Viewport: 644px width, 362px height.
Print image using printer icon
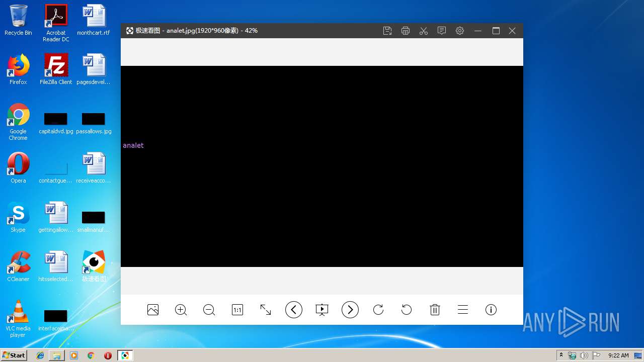[406, 31]
